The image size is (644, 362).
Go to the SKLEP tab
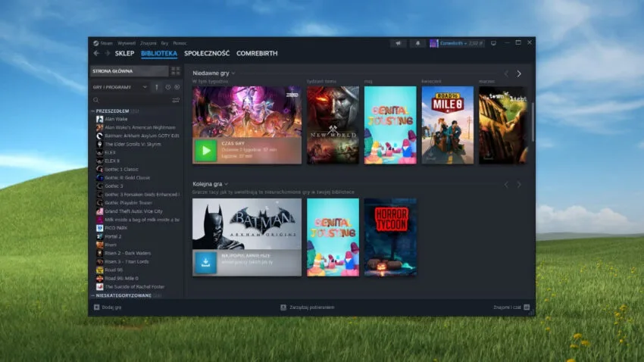124,53
